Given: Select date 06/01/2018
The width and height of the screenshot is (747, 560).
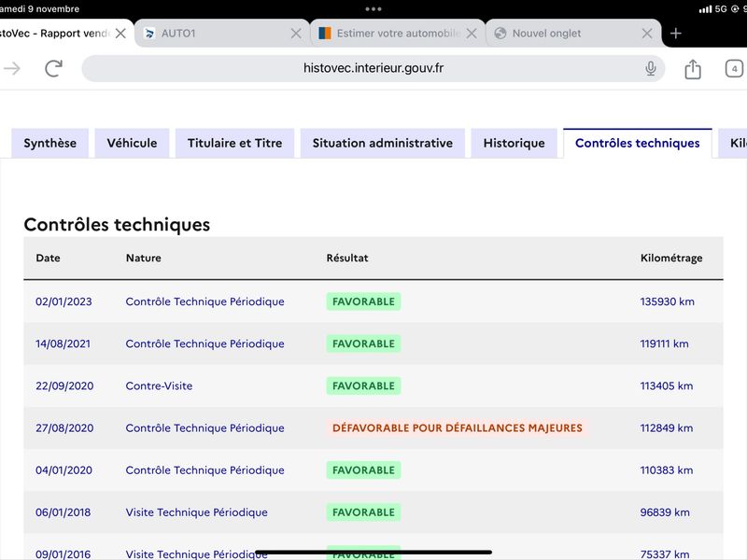Looking at the screenshot, I should click(x=63, y=512).
